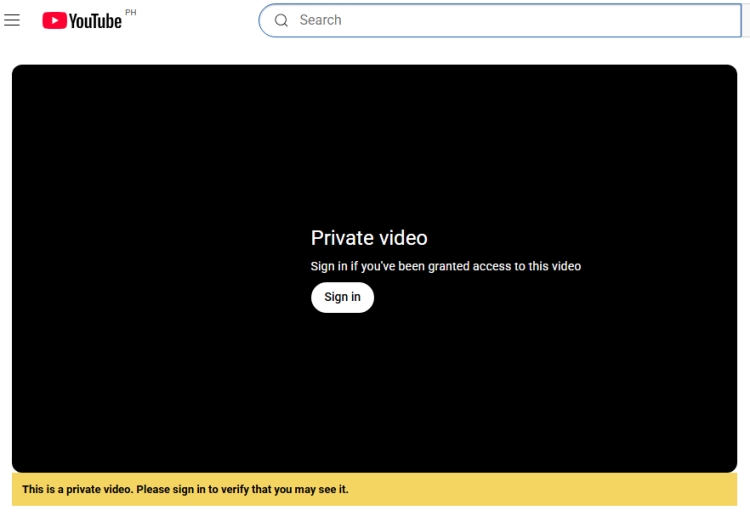Click the word video in the player heading

tap(400, 238)
